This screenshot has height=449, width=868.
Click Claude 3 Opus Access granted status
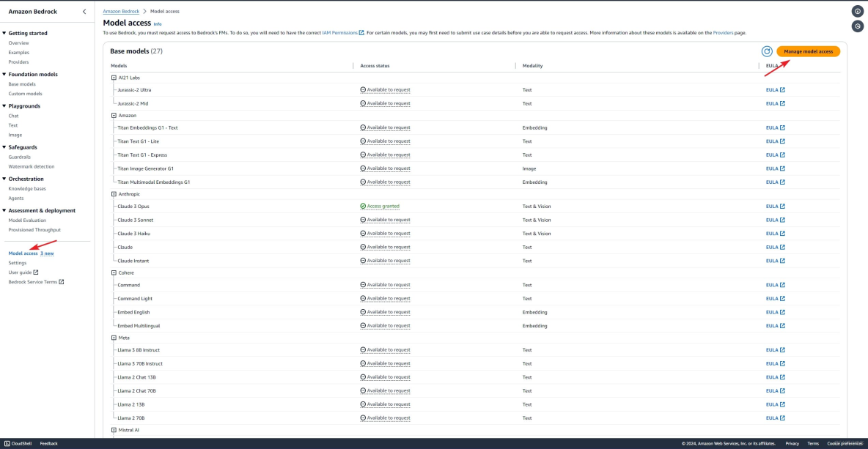pos(380,207)
